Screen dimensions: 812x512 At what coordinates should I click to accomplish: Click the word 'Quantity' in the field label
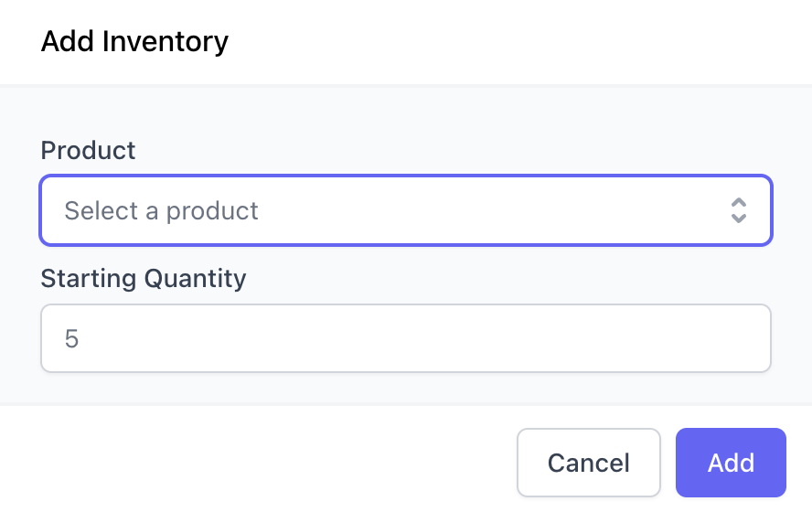[195, 278]
